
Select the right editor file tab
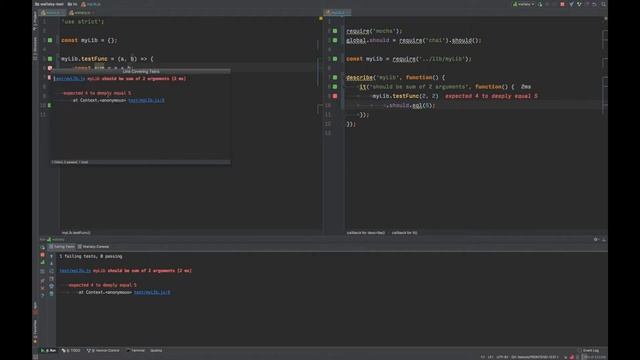click(x=337, y=13)
